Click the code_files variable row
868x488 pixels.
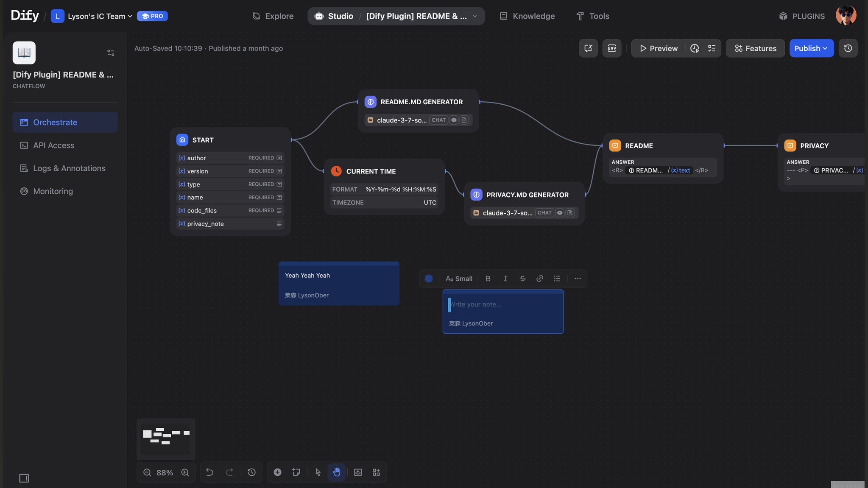pos(230,210)
